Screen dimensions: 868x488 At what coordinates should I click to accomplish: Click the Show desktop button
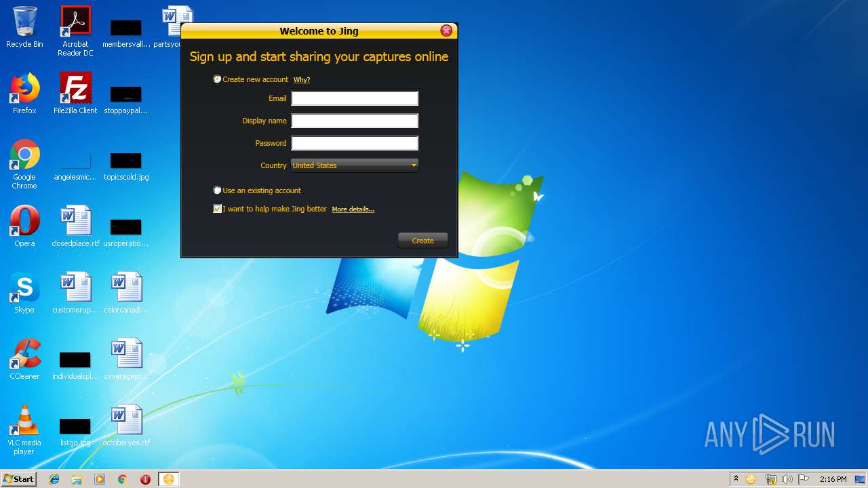861,479
